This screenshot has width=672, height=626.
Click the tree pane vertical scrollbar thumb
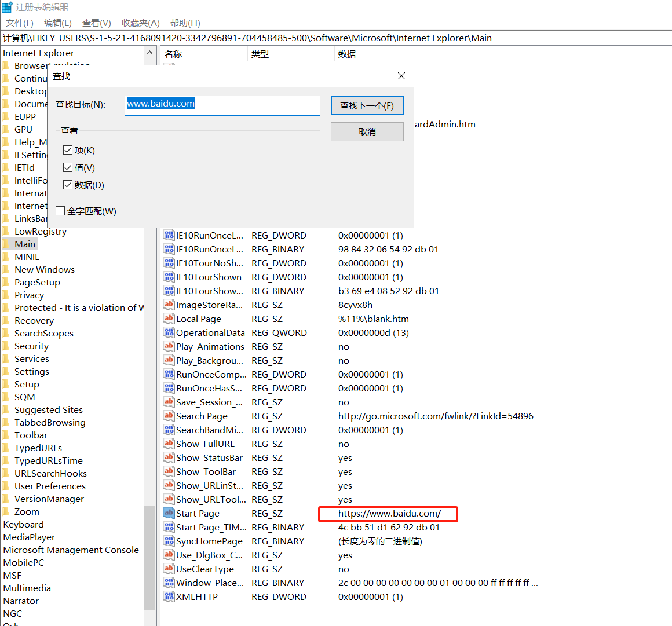click(x=149, y=558)
